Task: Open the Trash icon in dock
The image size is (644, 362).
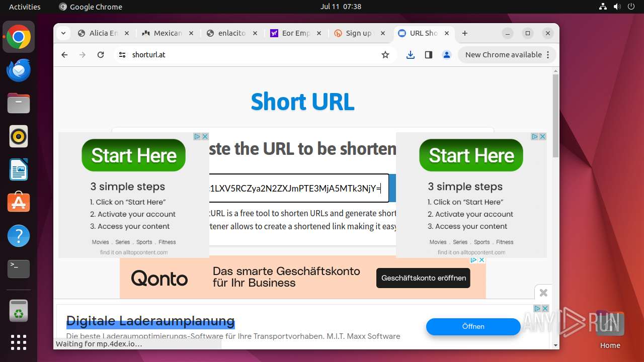Action: click(x=19, y=311)
